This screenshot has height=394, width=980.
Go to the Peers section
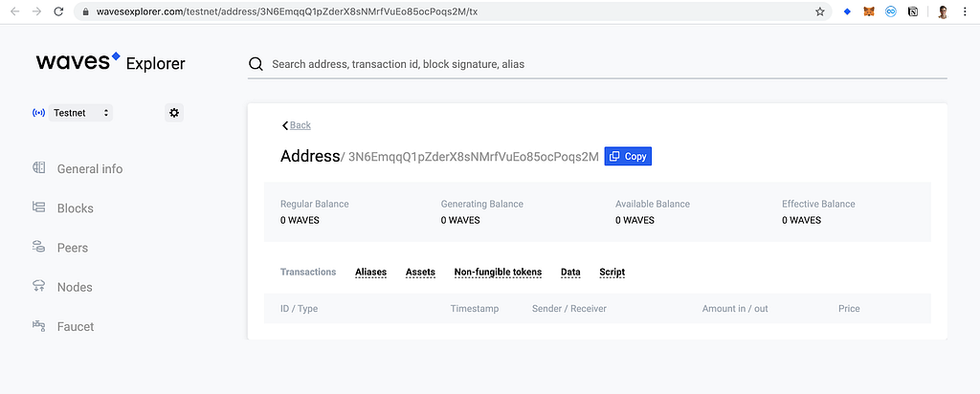[73, 248]
